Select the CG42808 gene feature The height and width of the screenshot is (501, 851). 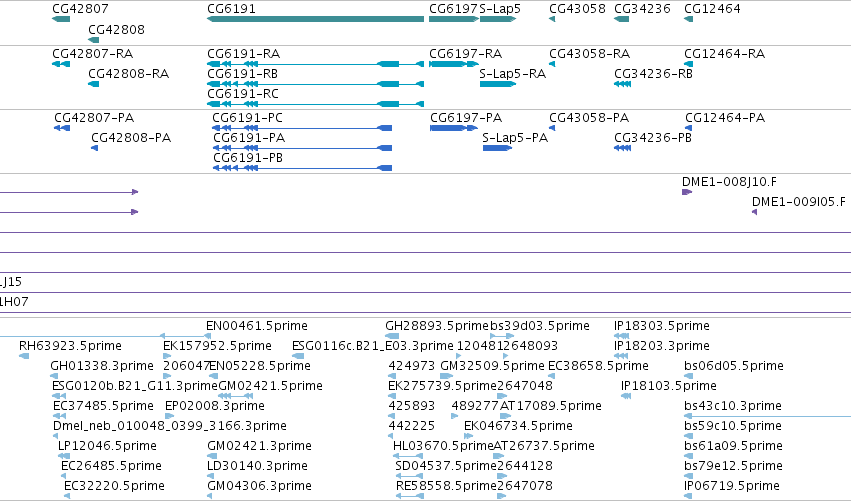(x=93, y=40)
